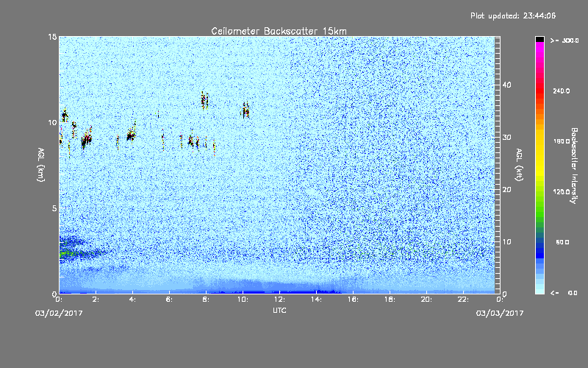Click the start date label 03/02/2017
The image size is (588, 368).
click(x=59, y=314)
